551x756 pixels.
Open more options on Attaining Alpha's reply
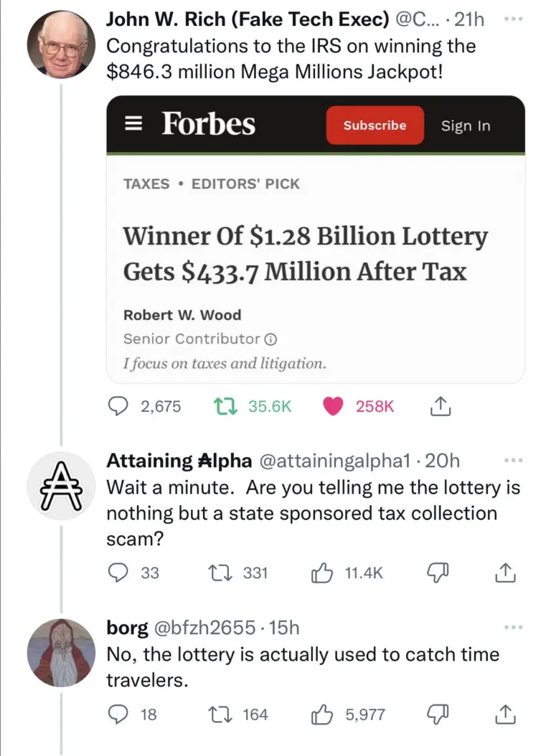click(x=513, y=460)
